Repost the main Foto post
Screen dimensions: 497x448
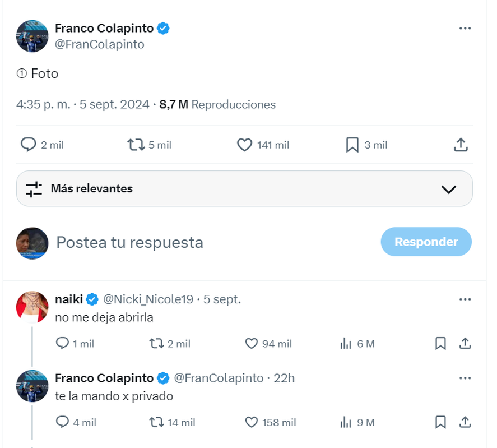pyautogui.click(x=136, y=145)
